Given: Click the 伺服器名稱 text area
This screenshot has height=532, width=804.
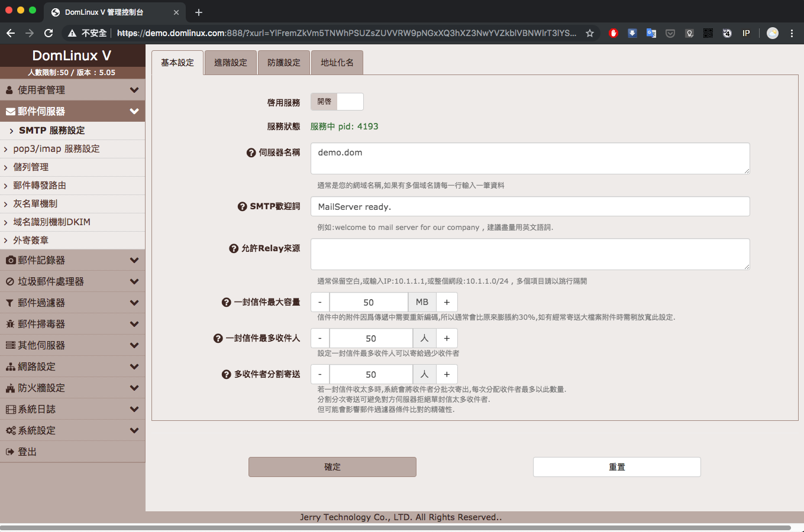Looking at the screenshot, I should (530, 158).
